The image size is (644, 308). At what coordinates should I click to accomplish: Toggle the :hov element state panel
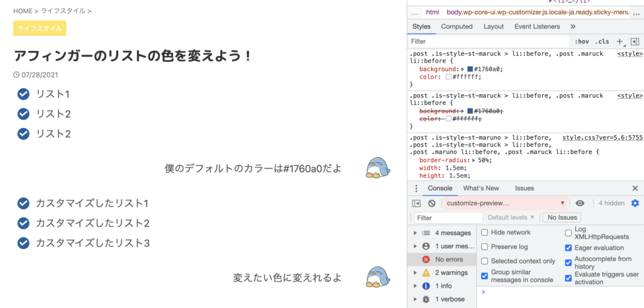click(x=582, y=41)
